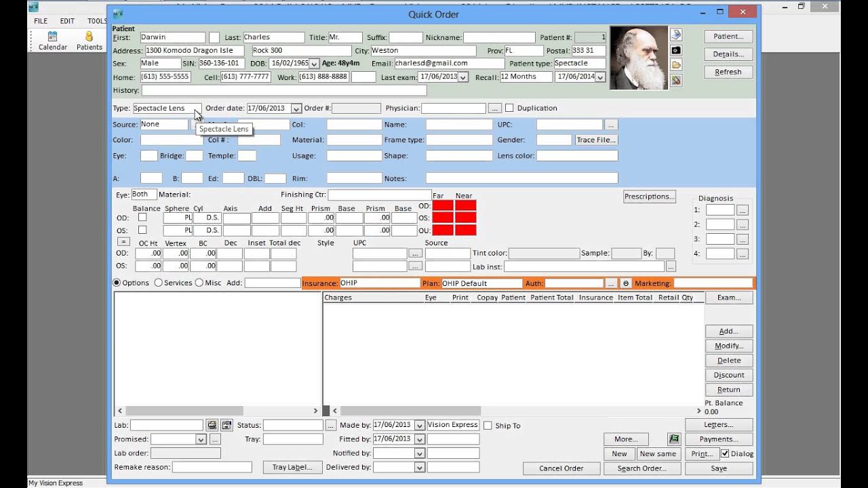Open the Order date dropdown
This screenshot has width=868, height=488.
tap(296, 108)
